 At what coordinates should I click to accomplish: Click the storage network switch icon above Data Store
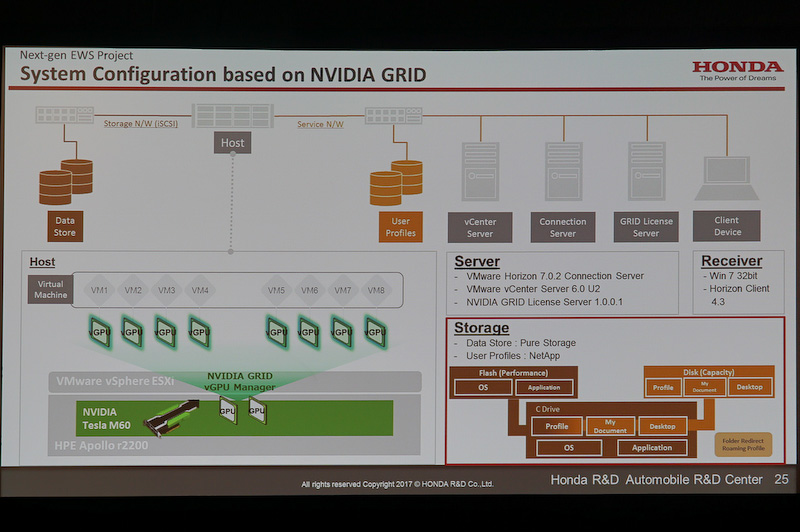(x=65, y=115)
